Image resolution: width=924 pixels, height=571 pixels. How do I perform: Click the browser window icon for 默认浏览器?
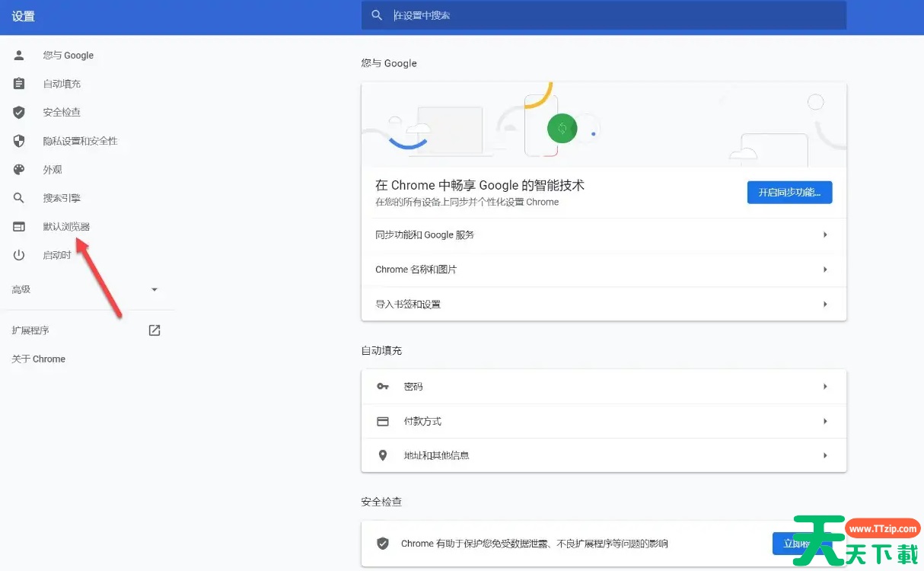pos(19,226)
